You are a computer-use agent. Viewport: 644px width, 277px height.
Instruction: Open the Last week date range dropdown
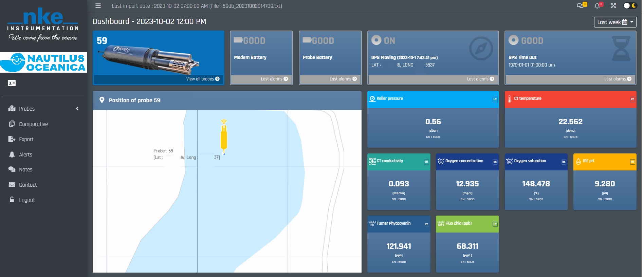[x=615, y=22]
